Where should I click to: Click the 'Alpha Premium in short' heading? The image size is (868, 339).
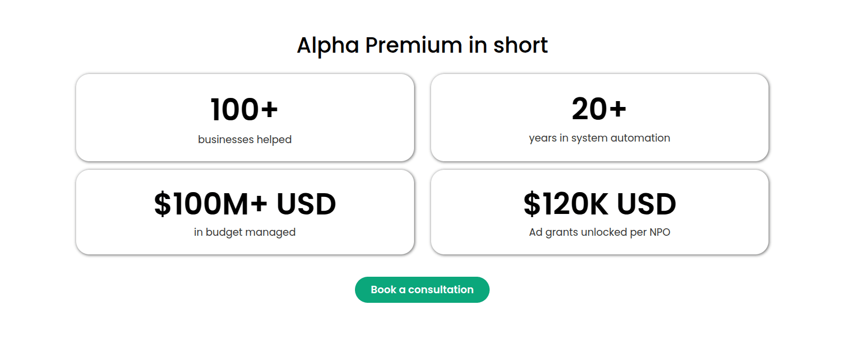tap(422, 45)
